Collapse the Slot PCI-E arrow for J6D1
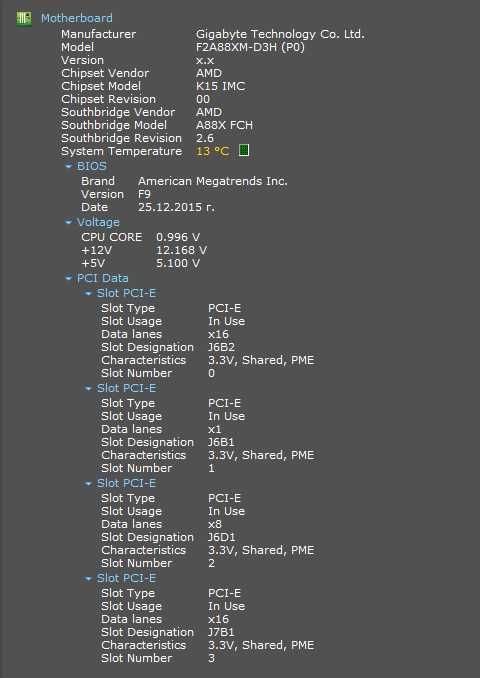The image size is (480, 678). (89, 483)
